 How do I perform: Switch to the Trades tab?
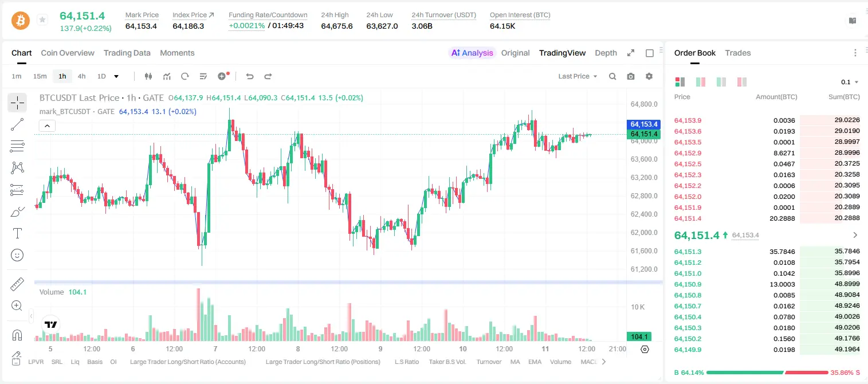click(x=737, y=53)
